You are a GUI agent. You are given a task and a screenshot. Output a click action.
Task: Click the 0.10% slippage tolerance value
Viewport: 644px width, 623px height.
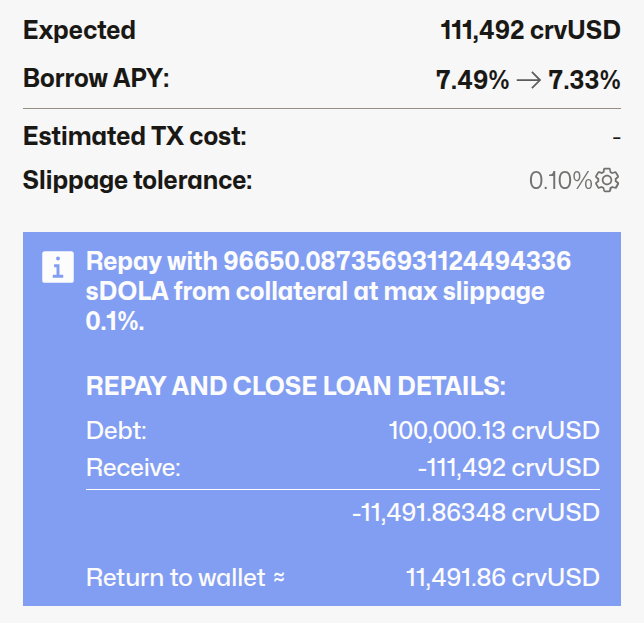point(560,181)
